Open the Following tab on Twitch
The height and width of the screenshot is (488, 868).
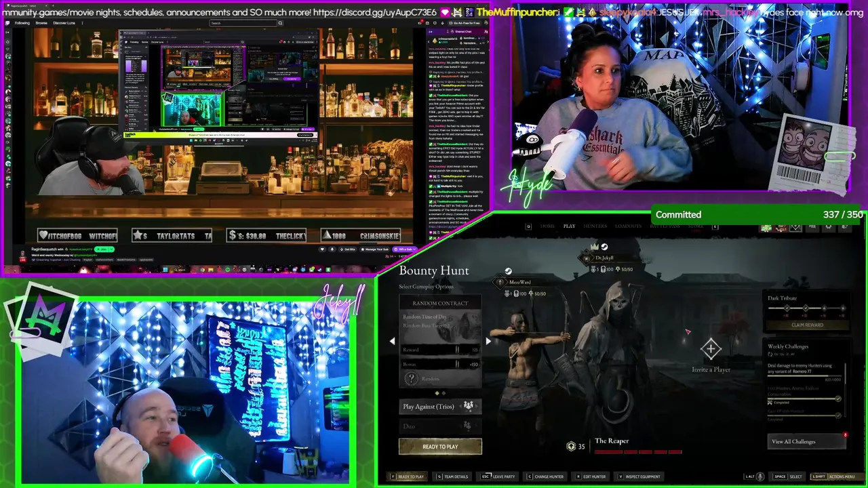(x=22, y=23)
